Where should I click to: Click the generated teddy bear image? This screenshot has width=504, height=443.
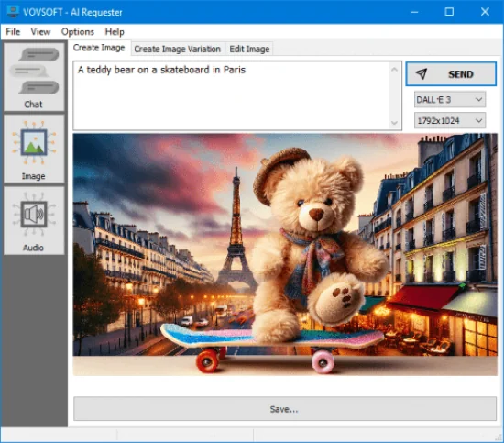(285, 254)
